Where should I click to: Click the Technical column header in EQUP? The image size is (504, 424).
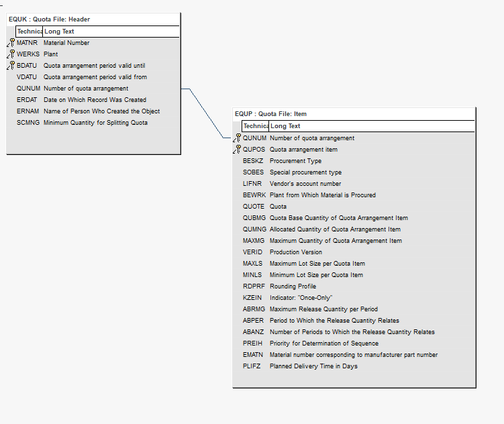(256, 126)
